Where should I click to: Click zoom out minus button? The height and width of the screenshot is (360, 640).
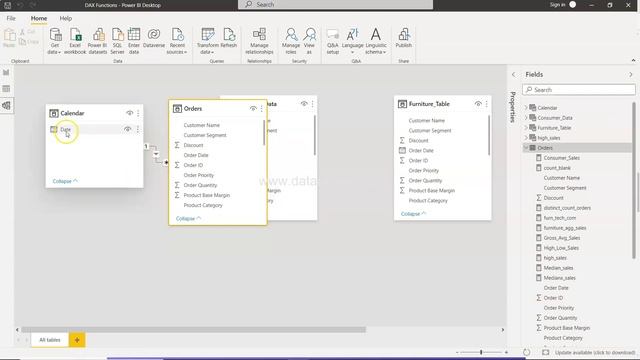point(457,352)
